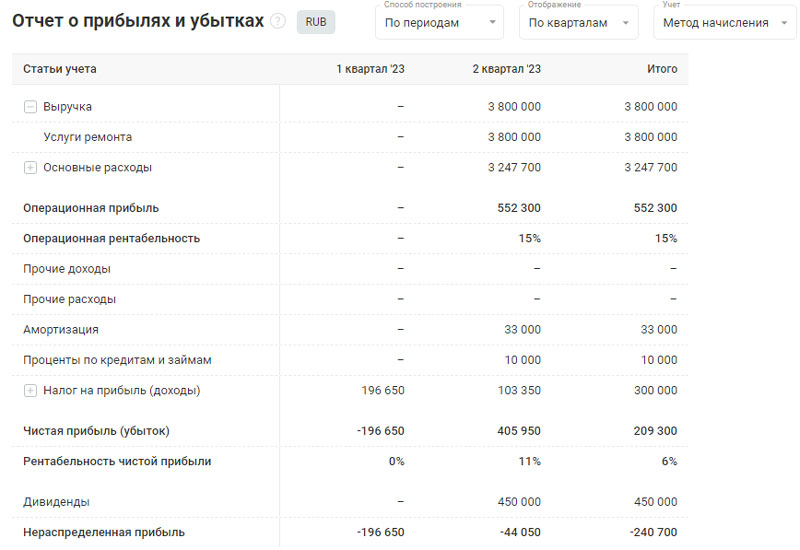Click the '1 квартал '23' column header
This screenshot has width=800, height=550.
(x=370, y=69)
